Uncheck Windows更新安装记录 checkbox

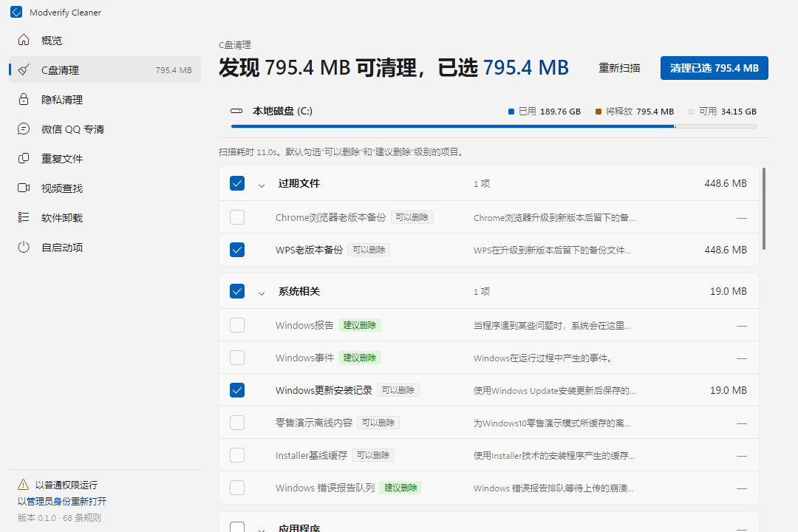[237, 390]
